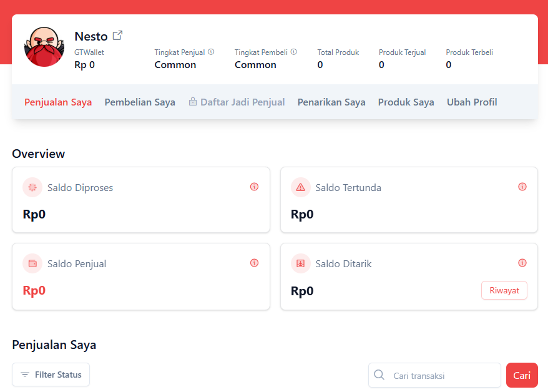The height and width of the screenshot is (392, 548).
Task: Click the Tingkat Penjual info icon
Action: pyautogui.click(x=211, y=52)
